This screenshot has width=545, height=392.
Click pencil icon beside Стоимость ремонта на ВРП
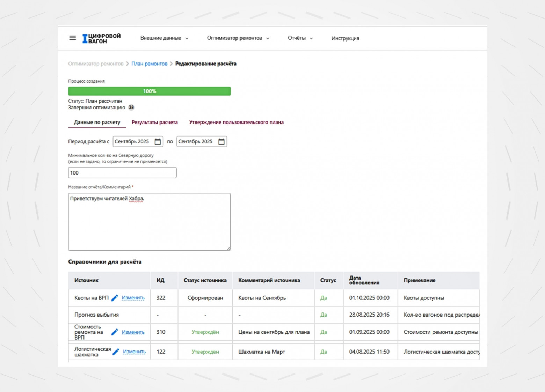(115, 332)
